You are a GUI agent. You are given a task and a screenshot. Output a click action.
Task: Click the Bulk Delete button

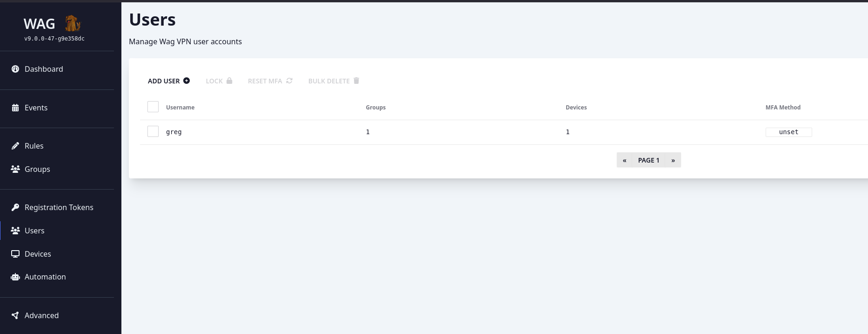(x=334, y=81)
